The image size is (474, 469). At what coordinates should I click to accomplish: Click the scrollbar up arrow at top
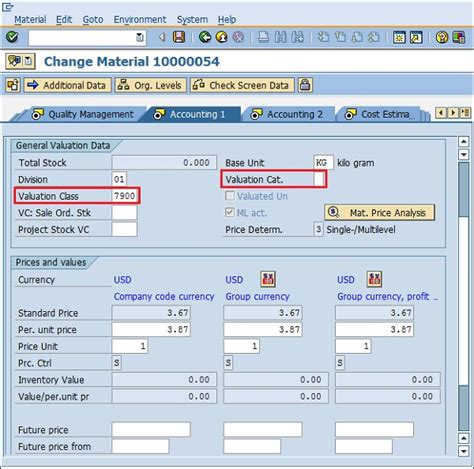coord(464,142)
